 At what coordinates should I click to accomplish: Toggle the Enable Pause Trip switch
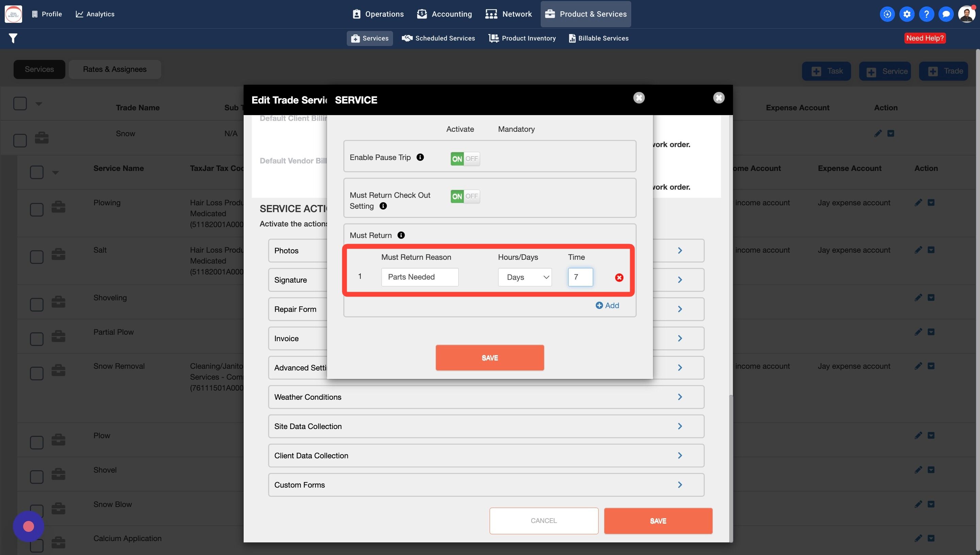pos(465,159)
